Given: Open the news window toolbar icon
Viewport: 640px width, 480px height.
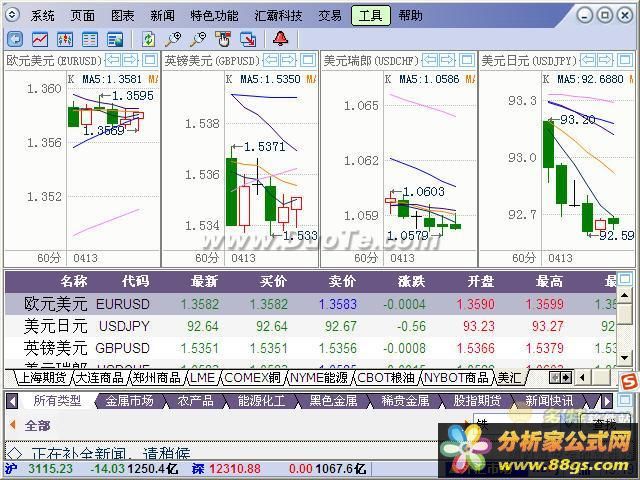Looking at the screenshot, I should (115, 39).
